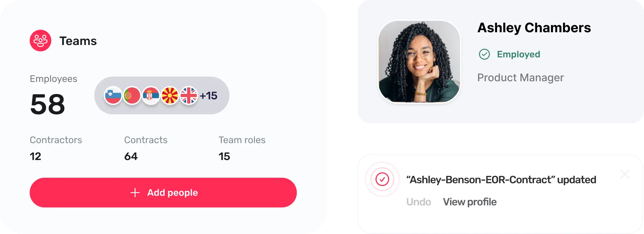This screenshot has width=644, height=234.
Task: Select the Portugal flag icon
Action: (x=132, y=95)
